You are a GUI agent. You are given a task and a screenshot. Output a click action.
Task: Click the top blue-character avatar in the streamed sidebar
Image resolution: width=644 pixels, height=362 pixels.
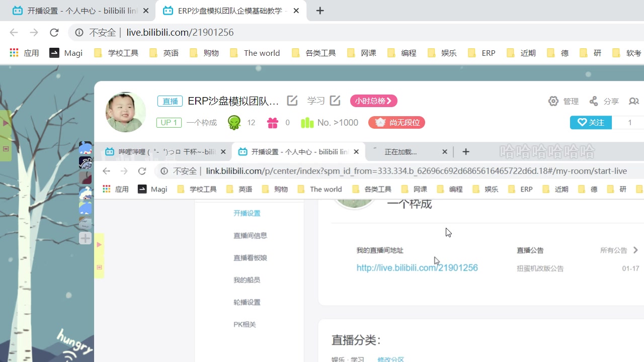[x=86, y=148]
